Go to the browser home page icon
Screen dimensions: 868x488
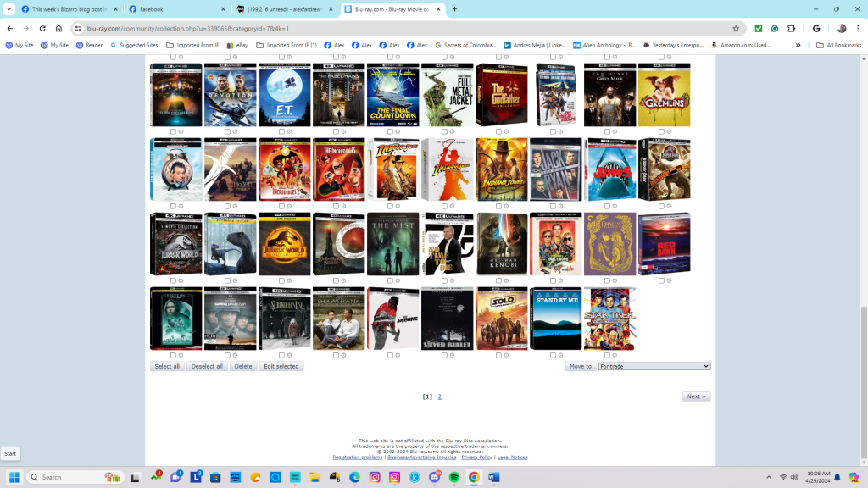coord(58,28)
